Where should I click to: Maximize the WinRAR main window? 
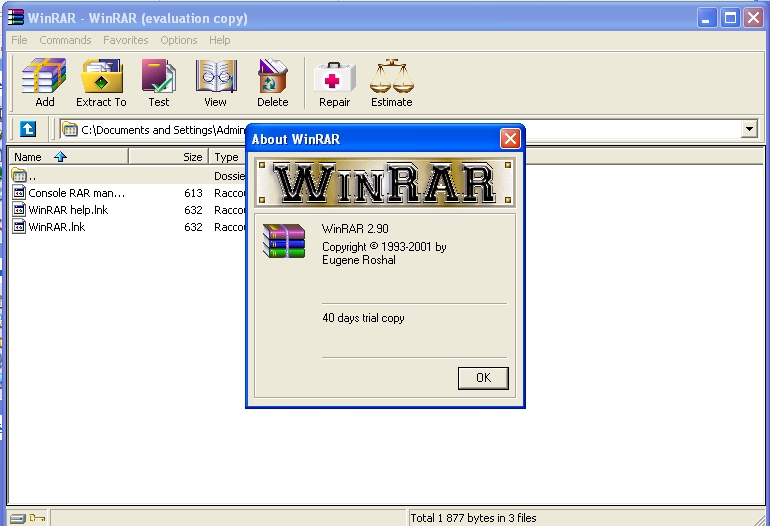[730, 18]
